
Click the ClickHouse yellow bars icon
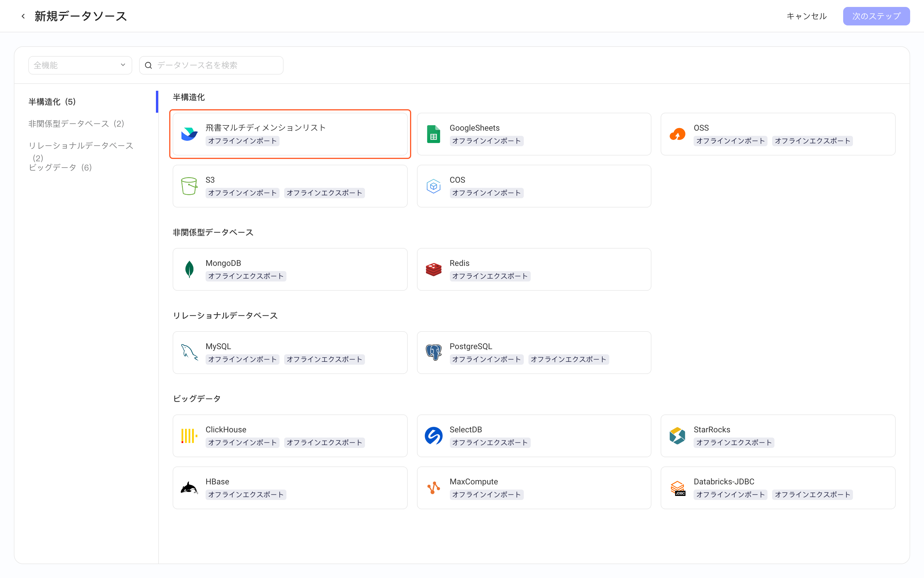point(189,436)
